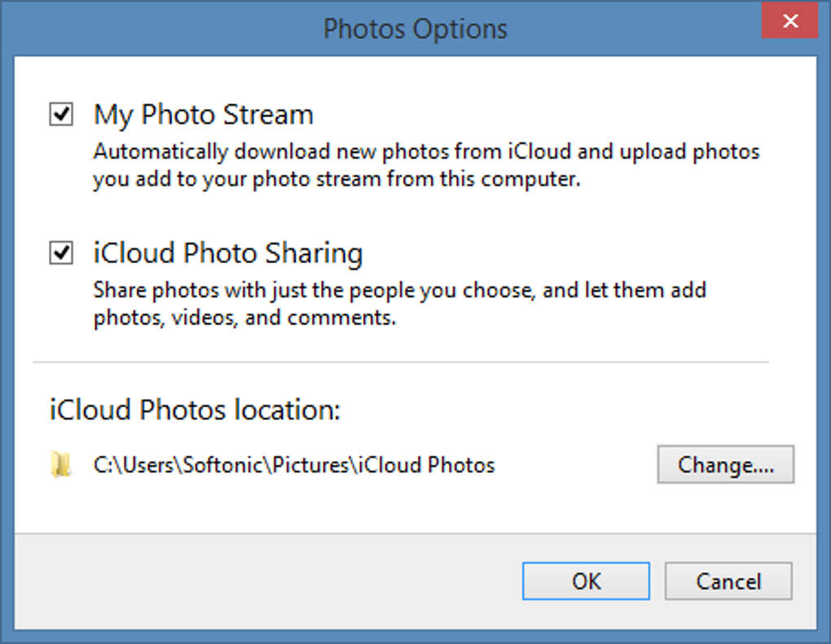Click the iCloud Photo Sharing label text
831x644 pixels.
point(228,254)
